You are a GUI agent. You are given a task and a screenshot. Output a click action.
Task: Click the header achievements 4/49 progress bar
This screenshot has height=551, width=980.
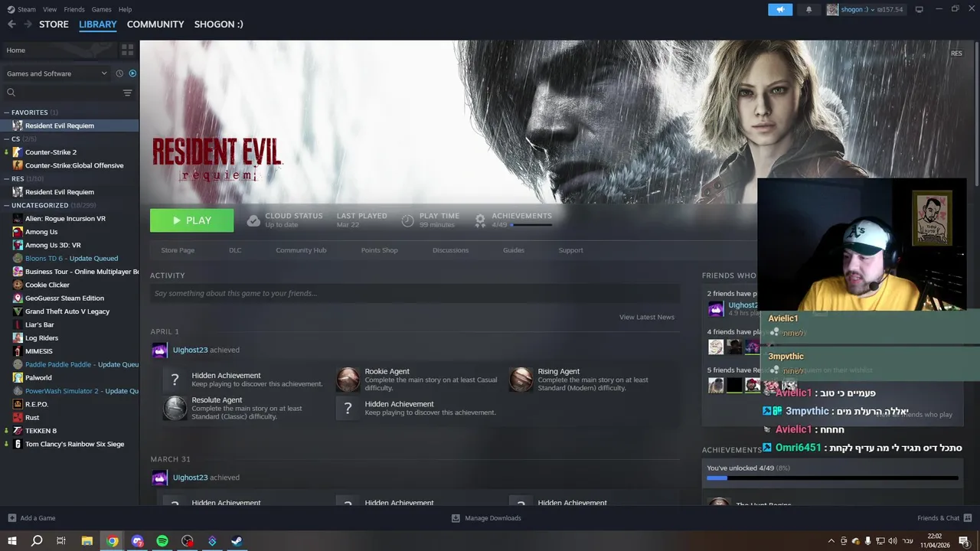tap(531, 225)
